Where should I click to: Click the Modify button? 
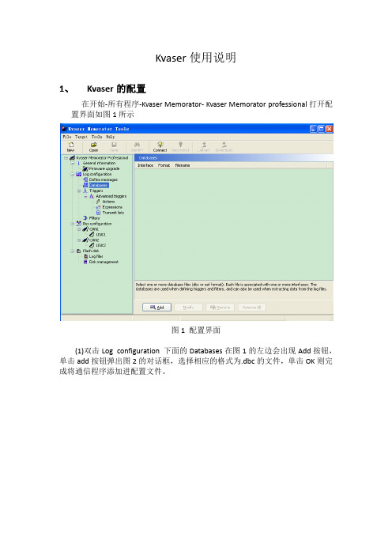pos(188,308)
